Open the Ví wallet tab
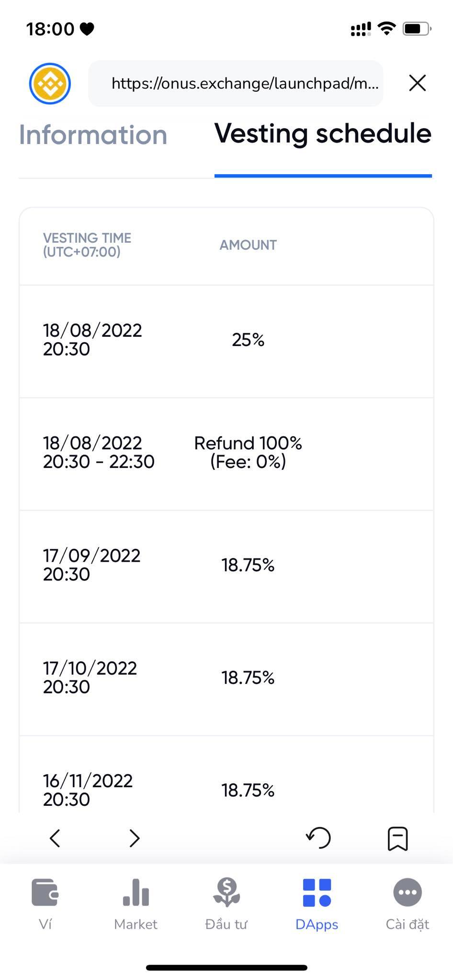This screenshot has height=980, width=453. click(x=45, y=903)
